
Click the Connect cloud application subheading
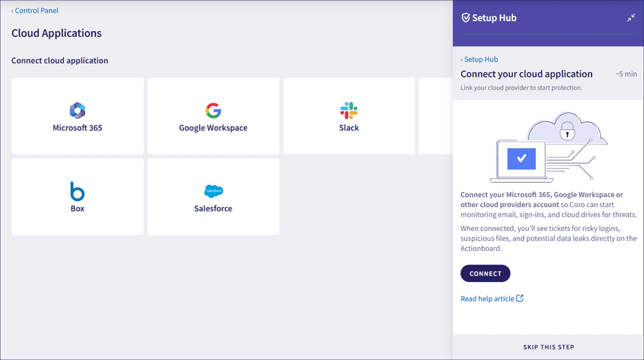coord(59,60)
